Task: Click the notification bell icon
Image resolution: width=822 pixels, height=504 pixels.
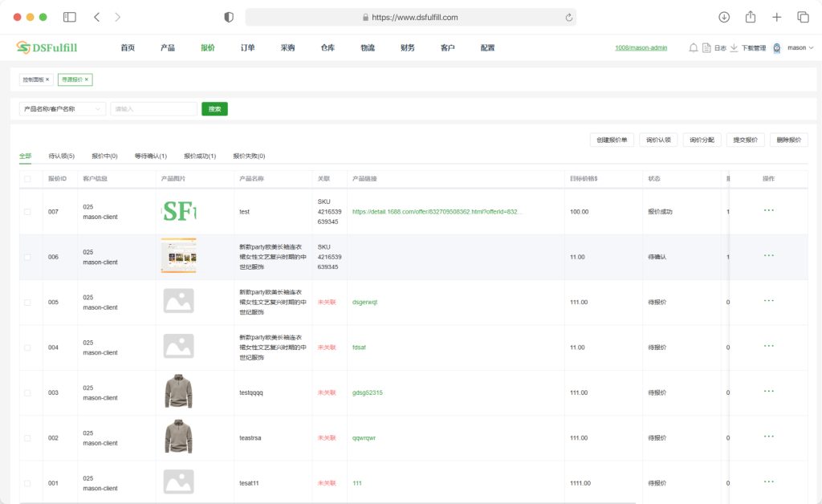Action: (693, 48)
